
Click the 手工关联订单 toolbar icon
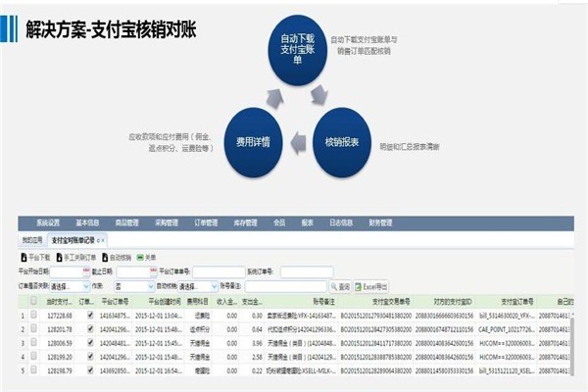59,258
